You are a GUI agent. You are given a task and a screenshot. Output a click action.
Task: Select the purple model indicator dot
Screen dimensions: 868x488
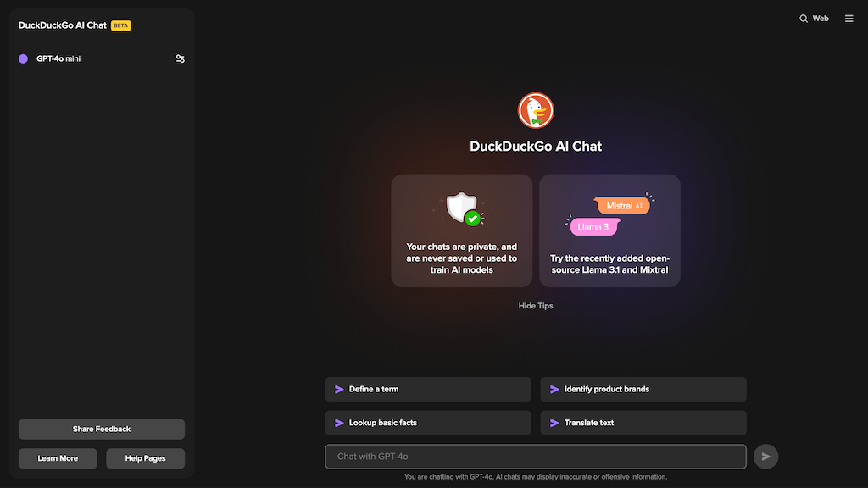tap(23, 58)
